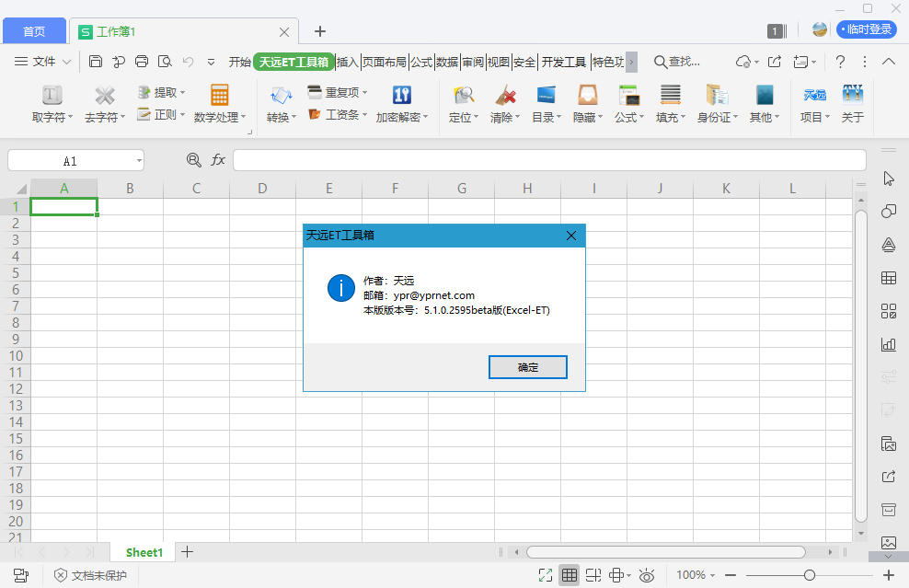Expand the 重复项 dropdown

click(x=364, y=93)
